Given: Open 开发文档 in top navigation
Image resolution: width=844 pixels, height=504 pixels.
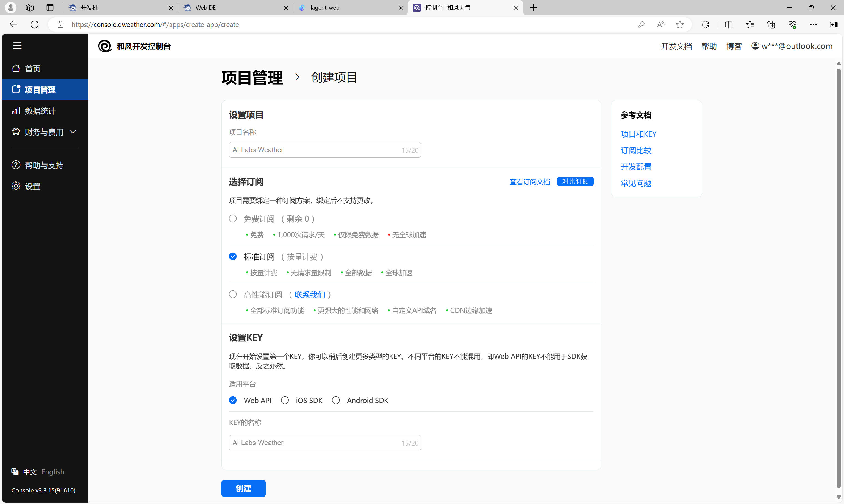Looking at the screenshot, I should click(676, 46).
